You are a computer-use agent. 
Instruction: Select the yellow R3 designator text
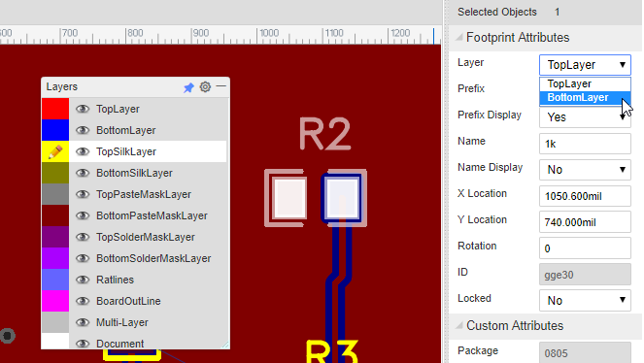(332, 352)
